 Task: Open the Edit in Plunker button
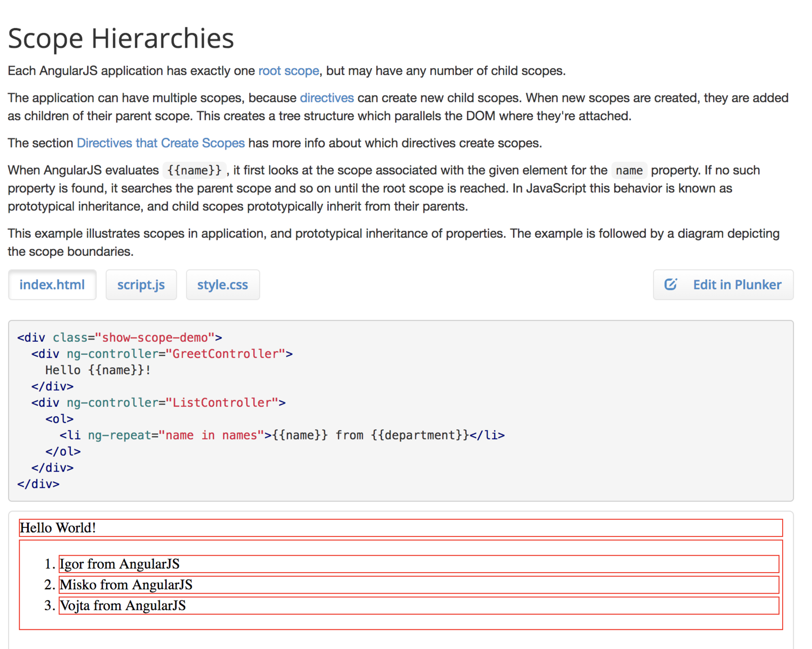click(723, 285)
